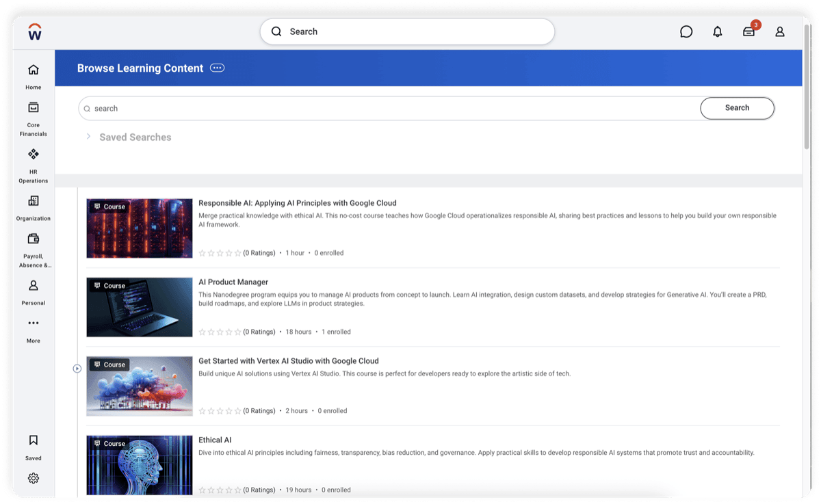
Task: Open the inbox with 3 badge
Action: point(750,31)
